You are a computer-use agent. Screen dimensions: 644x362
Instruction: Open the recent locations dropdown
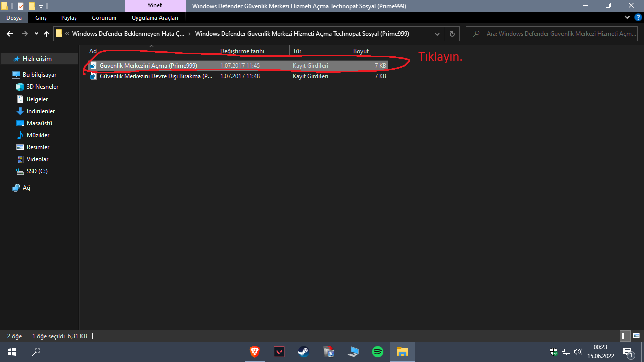(36, 34)
